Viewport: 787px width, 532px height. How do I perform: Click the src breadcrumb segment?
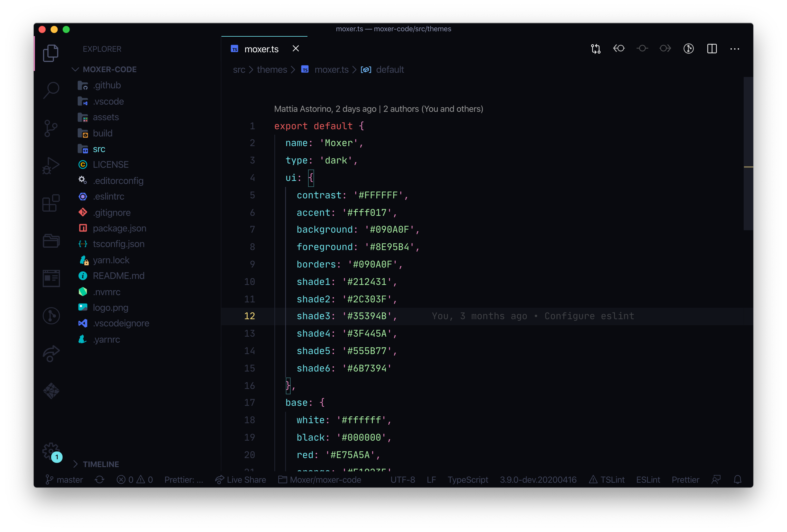tap(239, 69)
